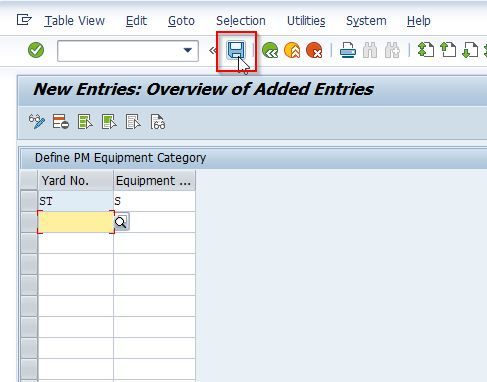Select the empty second row selector

(29, 222)
